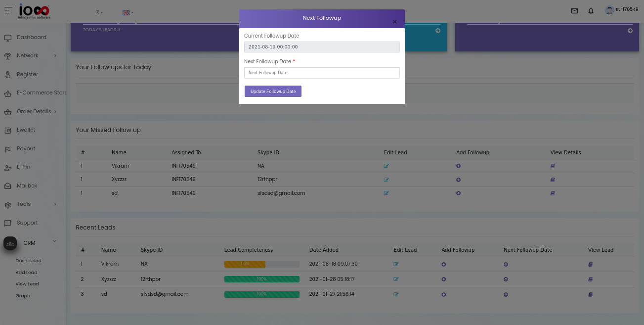The width and height of the screenshot is (644, 325).
Task: Click the Update Followup Date button
Action: pyautogui.click(x=273, y=92)
